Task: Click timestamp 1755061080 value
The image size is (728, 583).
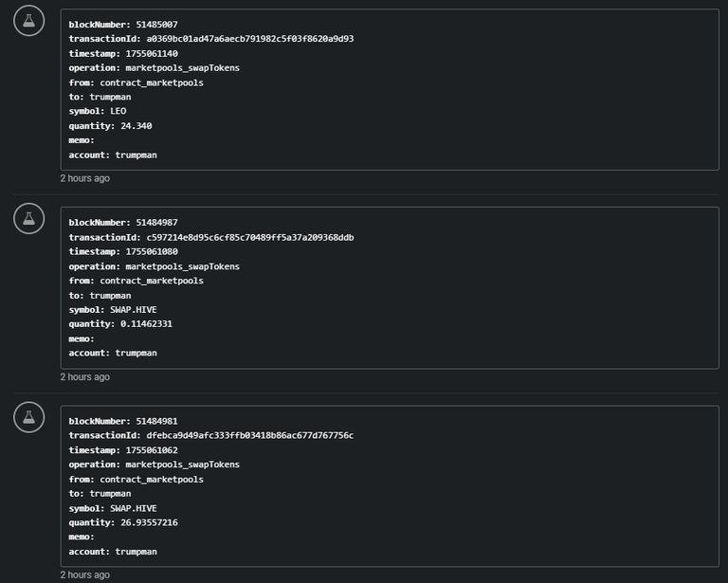Action: pyautogui.click(x=152, y=251)
